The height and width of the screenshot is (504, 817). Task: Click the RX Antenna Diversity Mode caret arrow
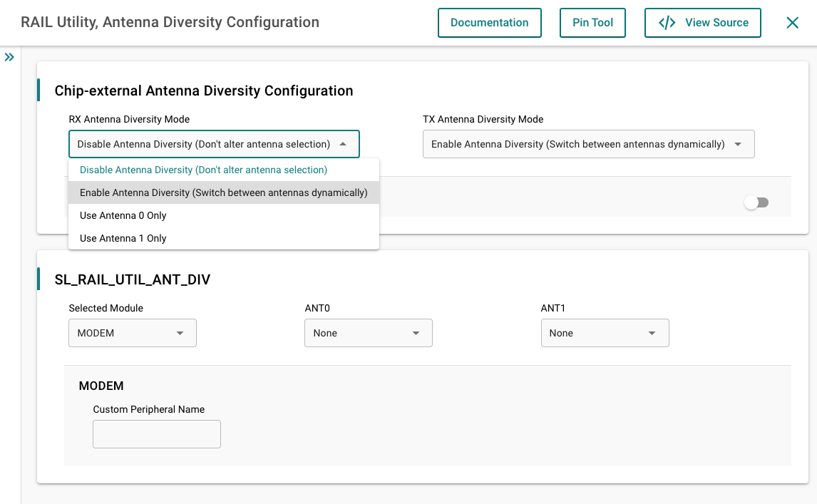(x=343, y=144)
